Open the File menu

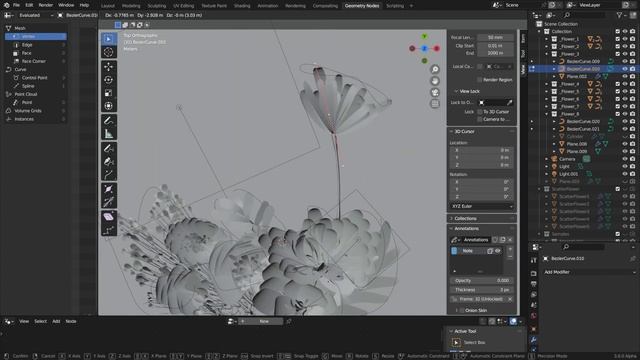point(16,5)
